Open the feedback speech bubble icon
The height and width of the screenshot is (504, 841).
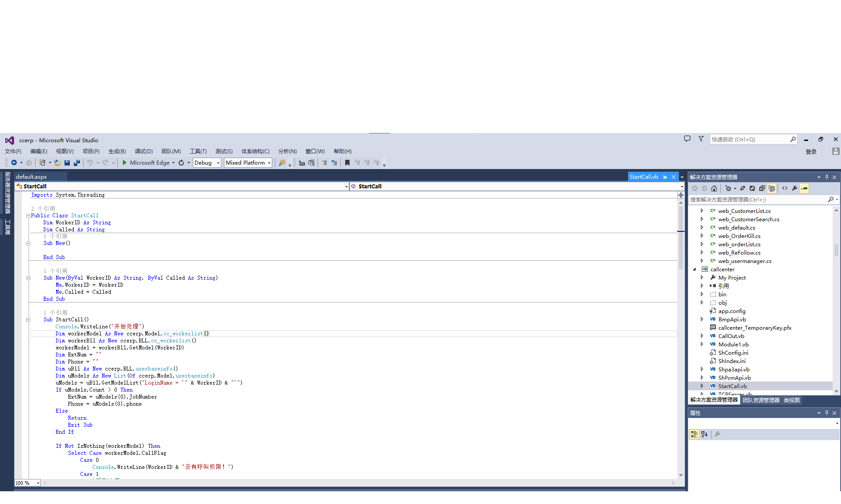click(687, 139)
